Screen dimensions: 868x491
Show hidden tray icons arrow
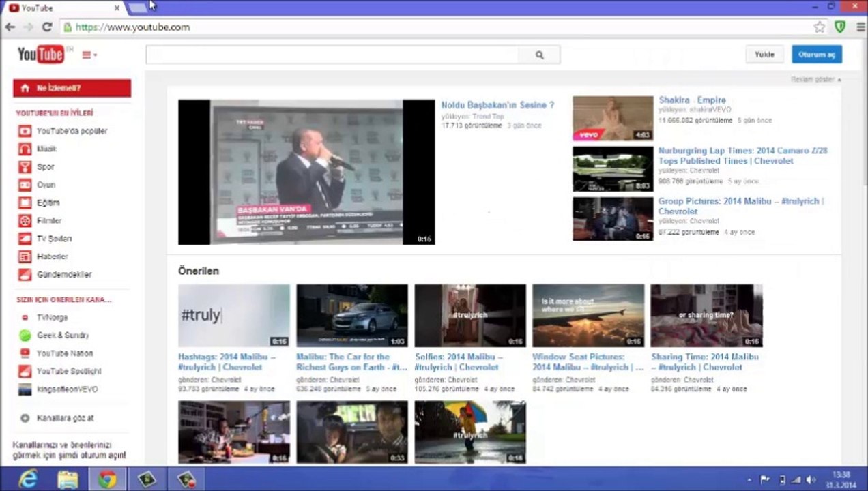click(750, 480)
